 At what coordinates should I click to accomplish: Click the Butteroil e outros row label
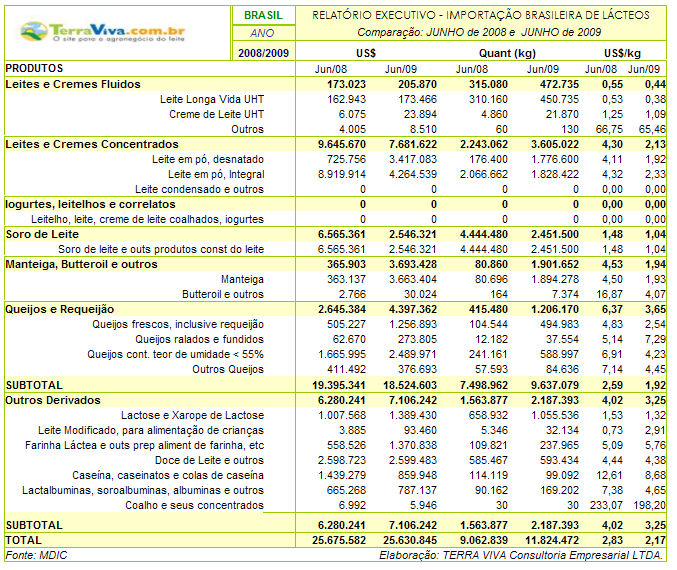(x=223, y=294)
